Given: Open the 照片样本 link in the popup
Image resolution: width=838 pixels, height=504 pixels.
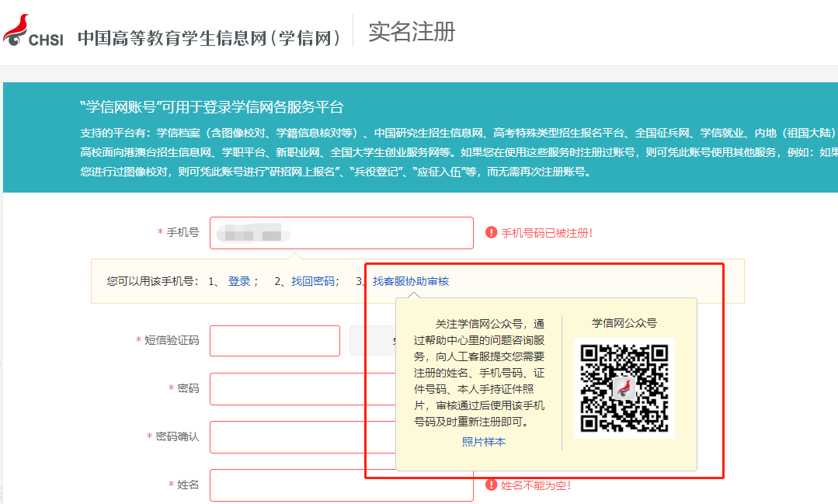Looking at the screenshot, I should (483, 442).
